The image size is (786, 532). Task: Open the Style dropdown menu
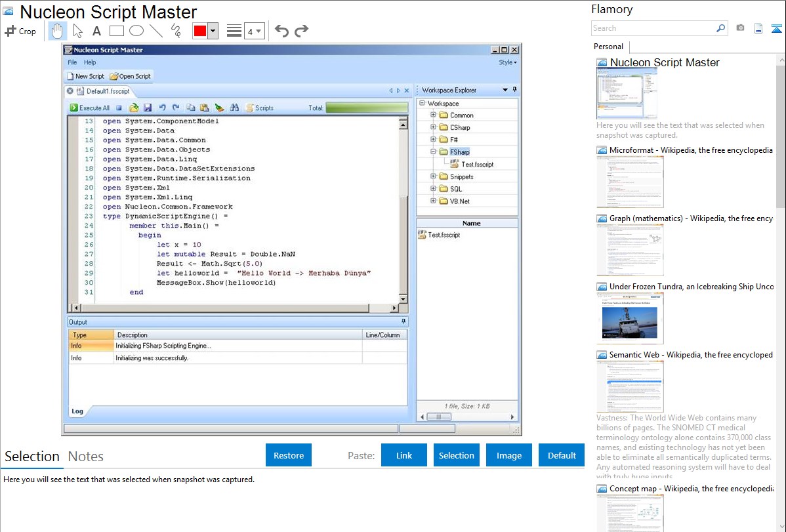(x=507, y=62)
